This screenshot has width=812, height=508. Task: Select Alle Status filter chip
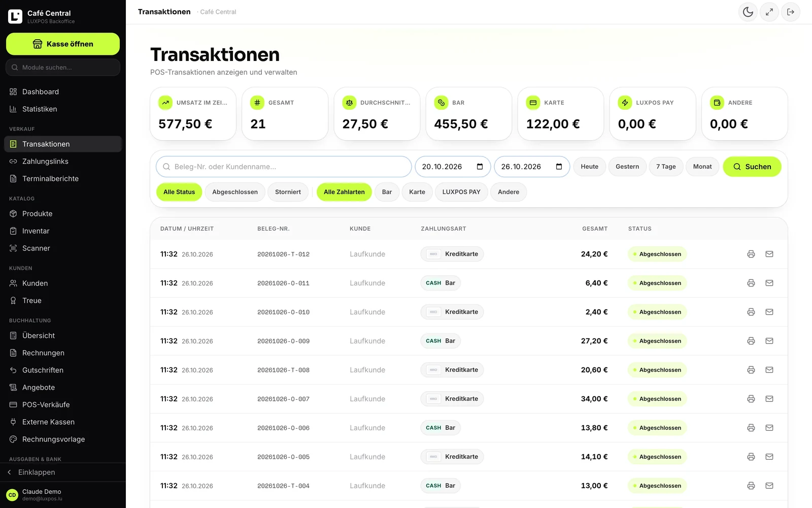[x=179, y=192]
